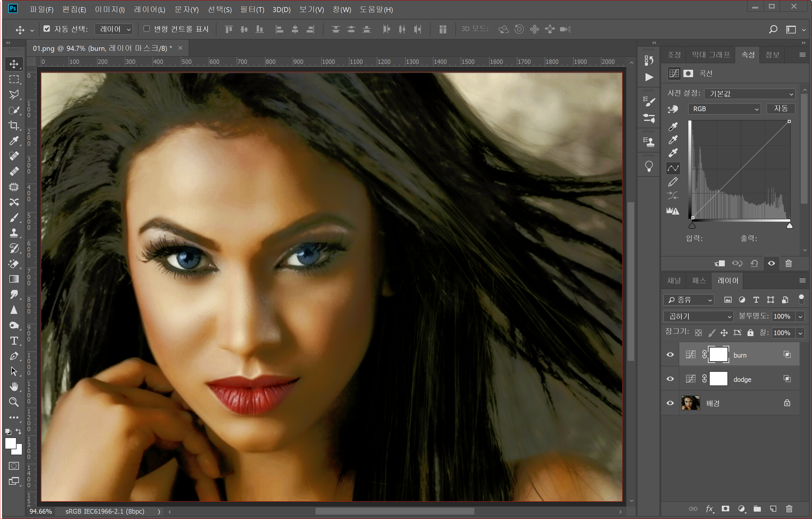Viewport: 812px width, 519px height.
Task: Click the delete layer trash icon
Action: click(789, 509)
